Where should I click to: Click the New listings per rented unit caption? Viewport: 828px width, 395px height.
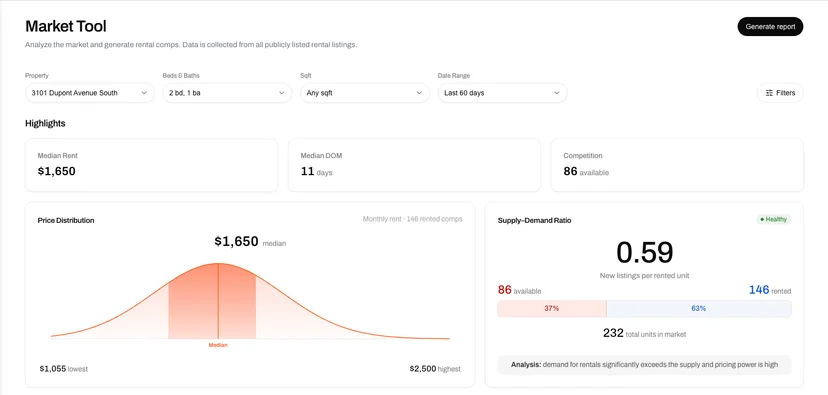pyautogui.click(x=645, y=276)
